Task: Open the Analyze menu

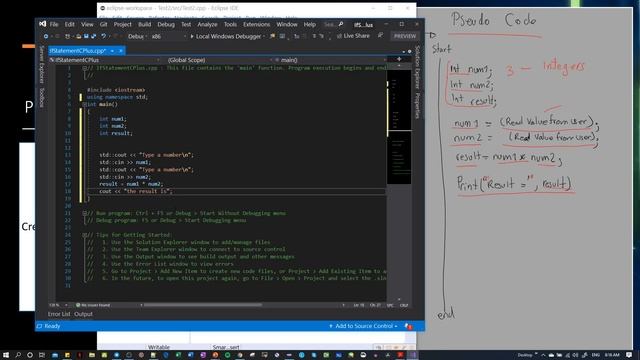Action: [x=207, y=24]
